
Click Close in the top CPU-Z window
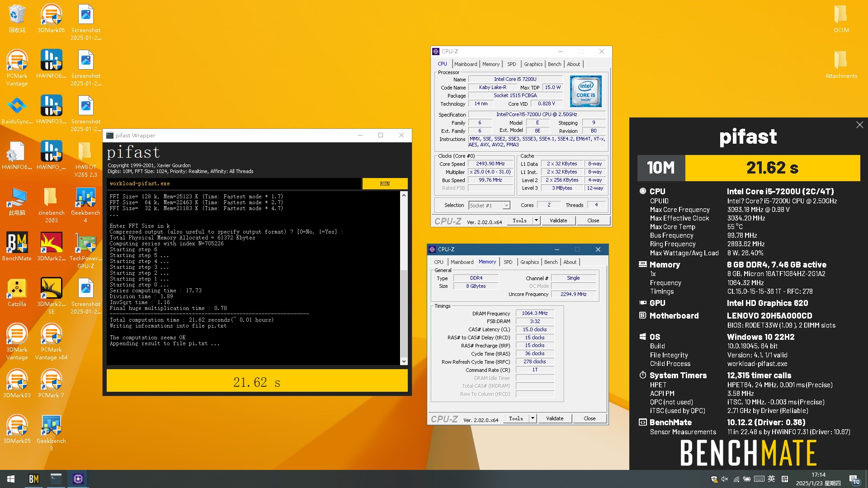[593, 221]
